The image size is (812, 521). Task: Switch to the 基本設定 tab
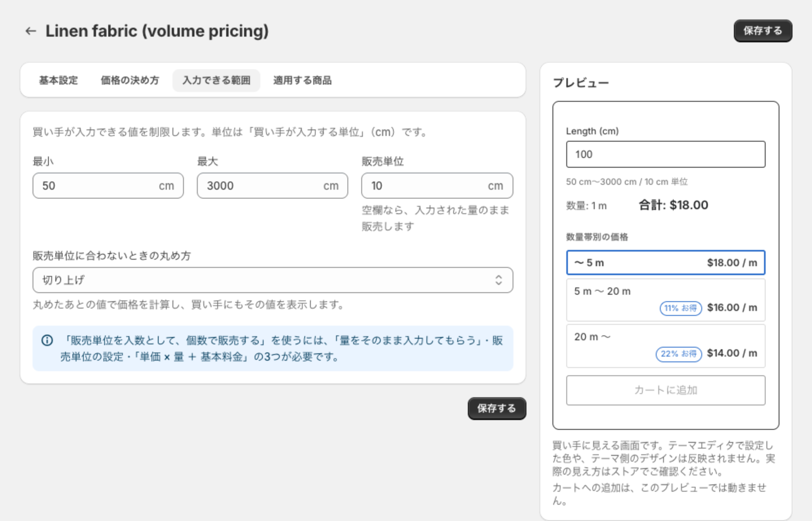(59, 81)
